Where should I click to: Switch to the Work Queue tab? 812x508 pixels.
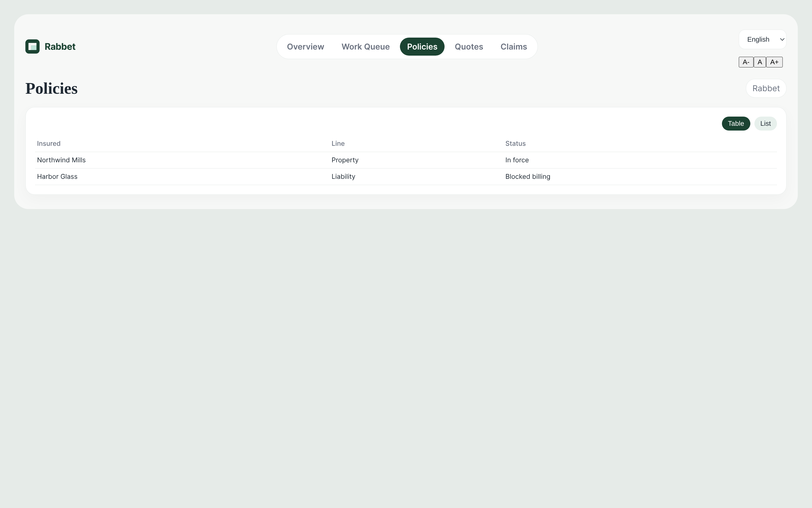coord(365,47)
